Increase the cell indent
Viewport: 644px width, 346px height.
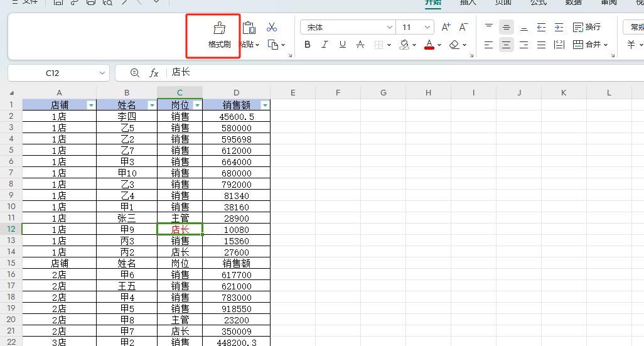point(559,27)
